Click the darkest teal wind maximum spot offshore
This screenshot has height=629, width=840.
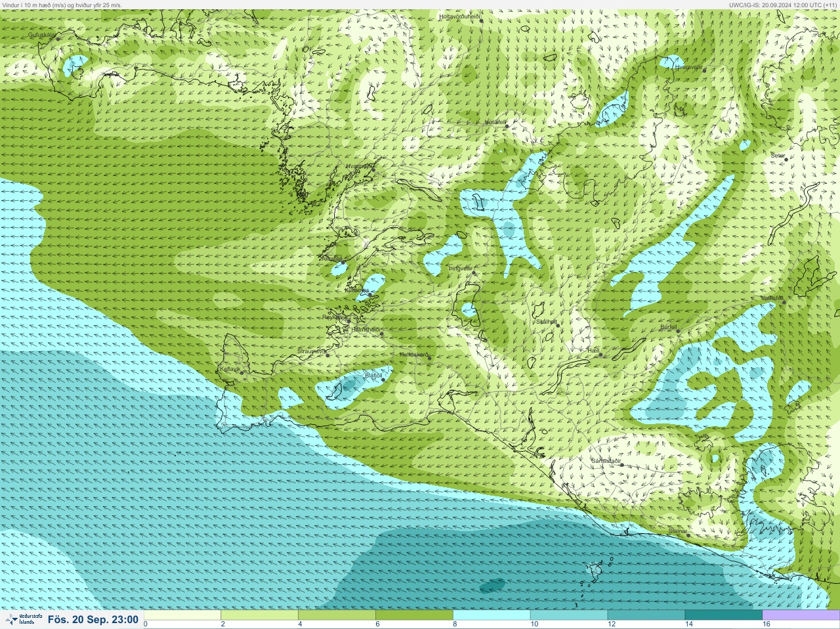pyautogui.click(x=492, y=585)
